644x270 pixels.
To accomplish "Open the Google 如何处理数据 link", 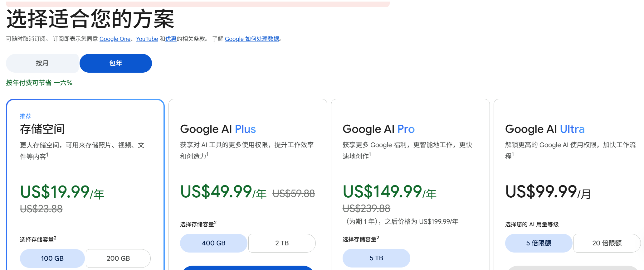I will 252,39.
